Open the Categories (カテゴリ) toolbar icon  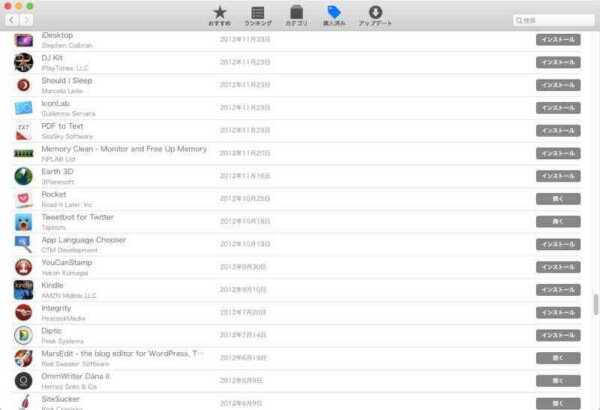(x=296, y=15)
